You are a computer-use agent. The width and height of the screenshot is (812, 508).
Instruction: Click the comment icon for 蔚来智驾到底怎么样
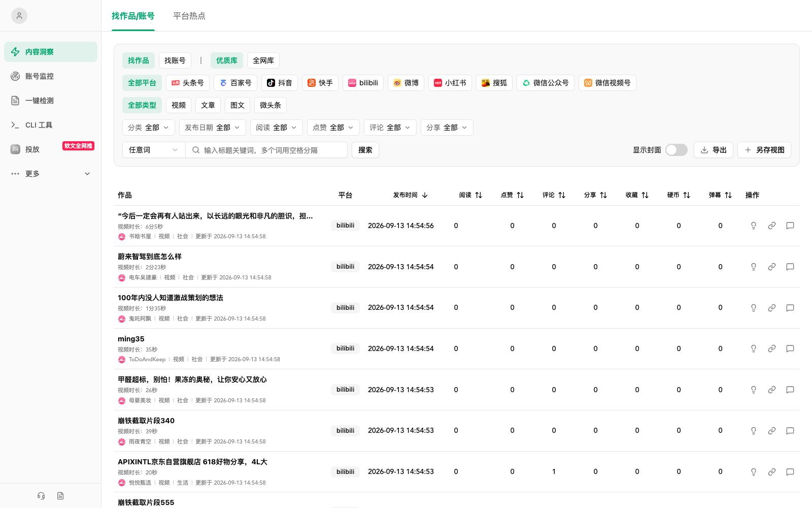tap(790, 267)
